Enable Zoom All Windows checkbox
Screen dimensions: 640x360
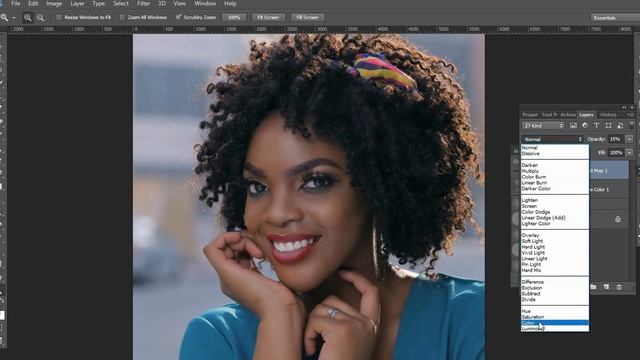click(x=122, y=18)
